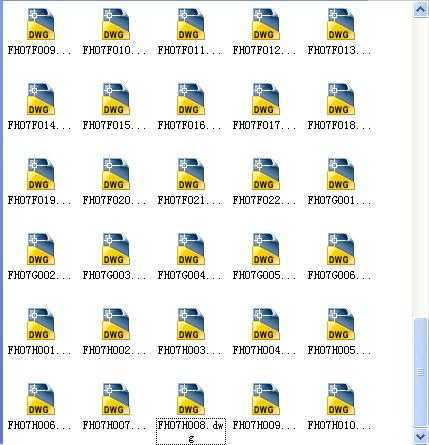Select the FH07H001 DWG file icon
This screenshot has height=445, width=429.
coord(41,324)
